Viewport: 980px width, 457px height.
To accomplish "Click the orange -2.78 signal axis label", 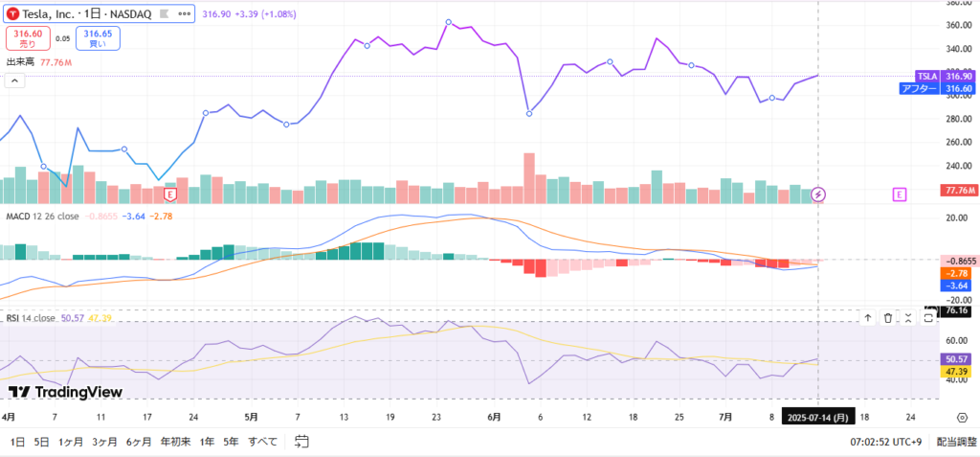I will tap(957, 274).
